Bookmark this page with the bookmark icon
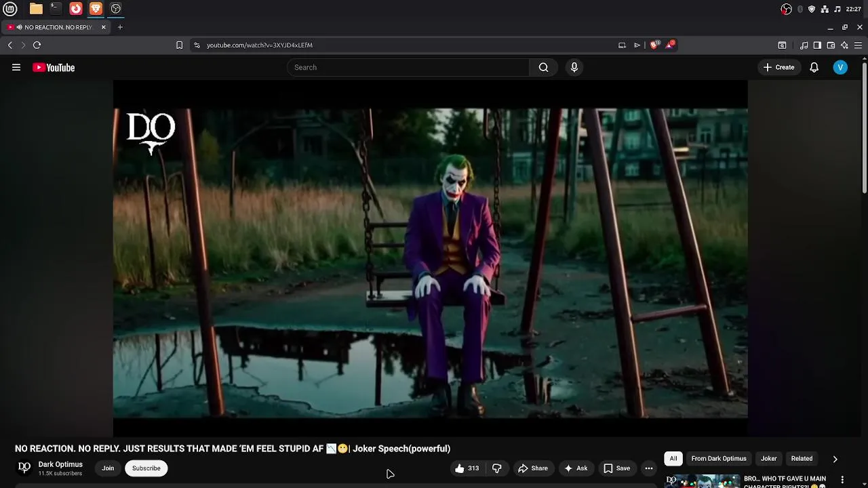The height and width of the screenshot is (488, 868). [179, 45]
